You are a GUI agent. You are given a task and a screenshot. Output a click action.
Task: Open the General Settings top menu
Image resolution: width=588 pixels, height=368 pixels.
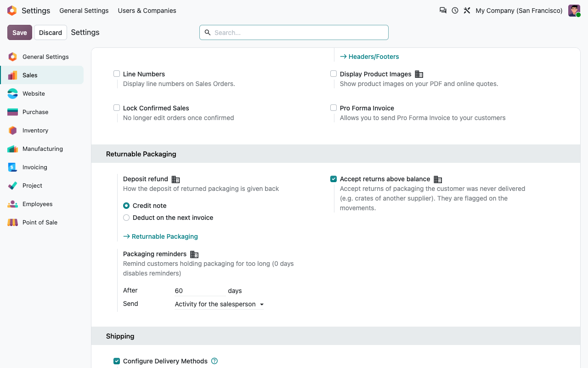pos(84,11)
